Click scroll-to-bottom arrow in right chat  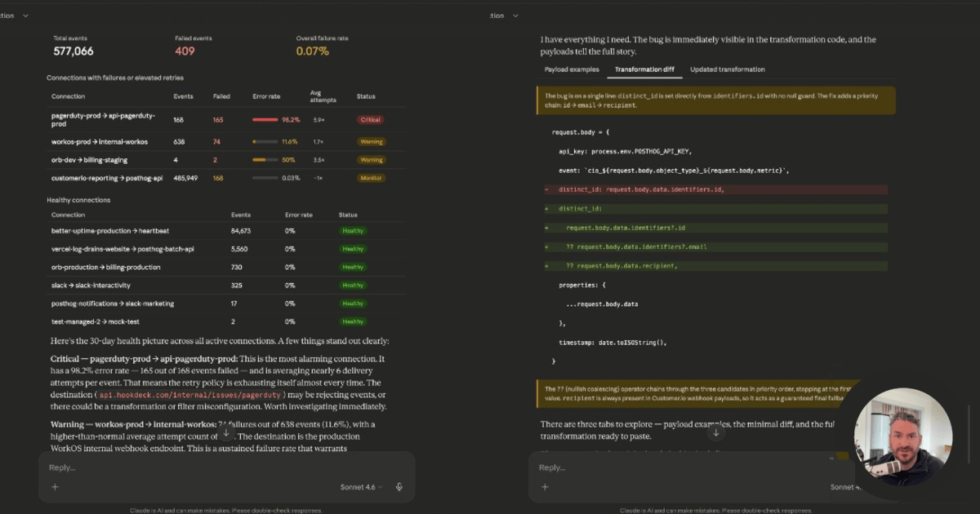pyautogui.click(x=716, y=432)
